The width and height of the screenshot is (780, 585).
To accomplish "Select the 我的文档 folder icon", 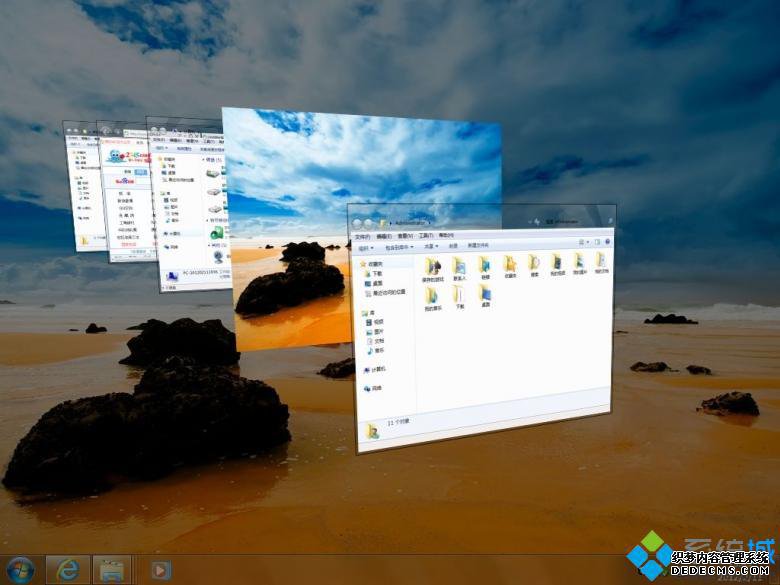I will [601, 263].
